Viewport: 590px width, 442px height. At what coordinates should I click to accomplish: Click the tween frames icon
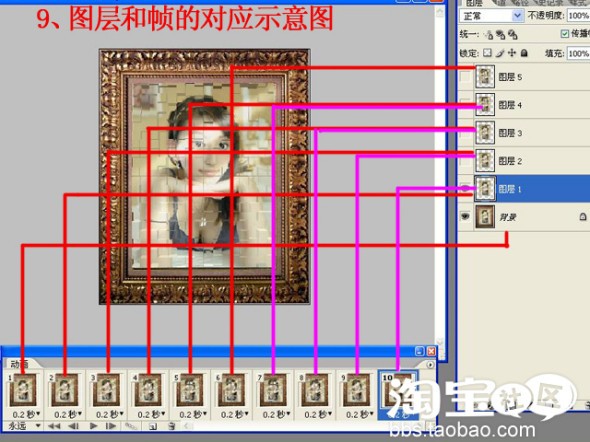click(x=131, y=426)
